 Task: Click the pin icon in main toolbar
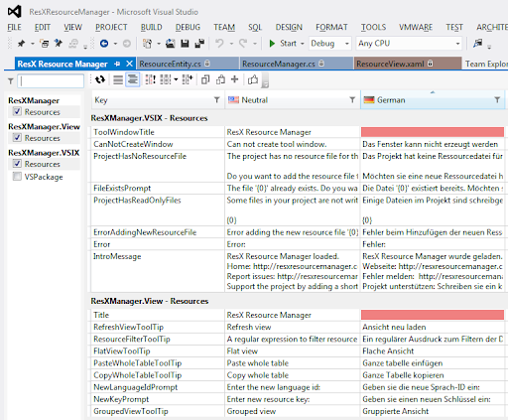22,44
